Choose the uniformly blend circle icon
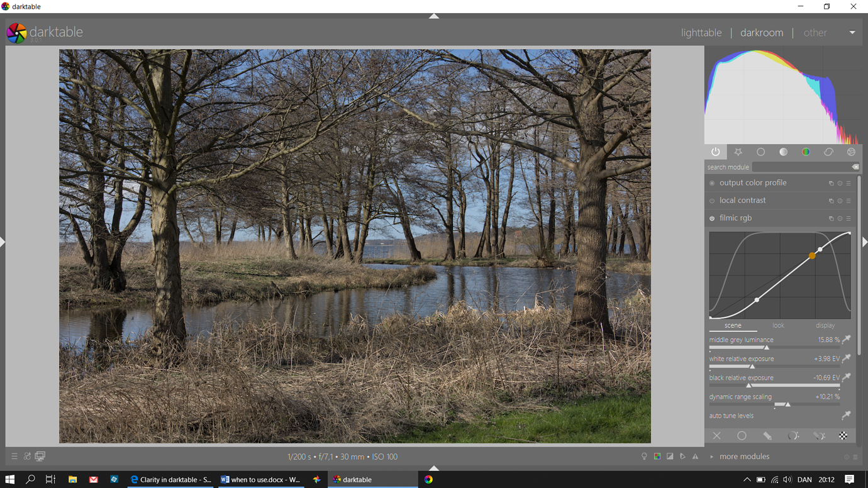 742,436
